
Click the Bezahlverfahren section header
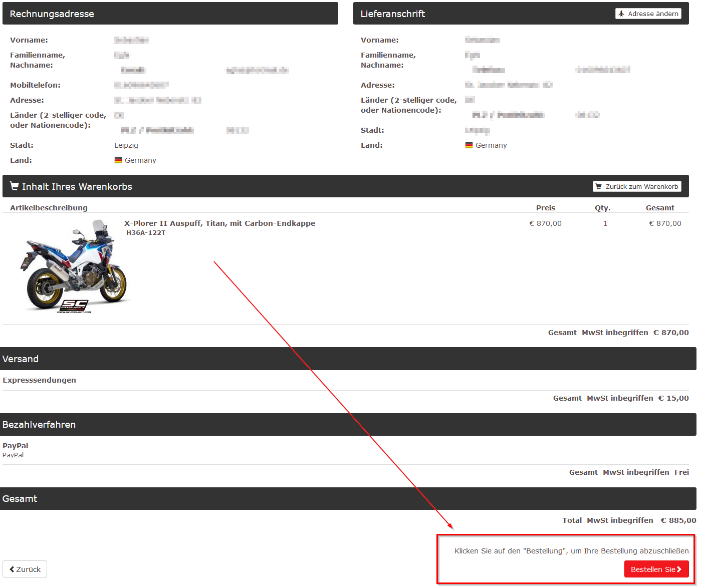39,424
